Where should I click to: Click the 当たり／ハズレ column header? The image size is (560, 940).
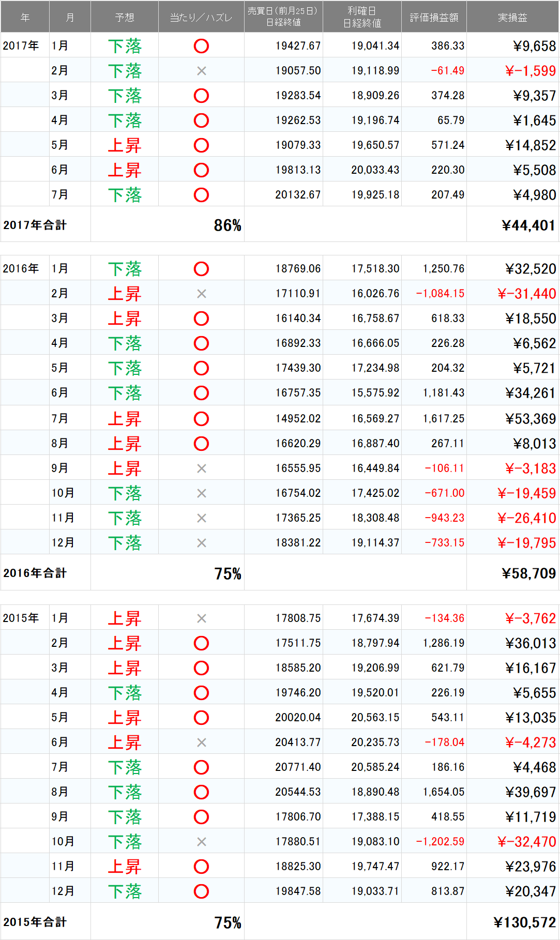pyautogui.click(x=201, y=17)
